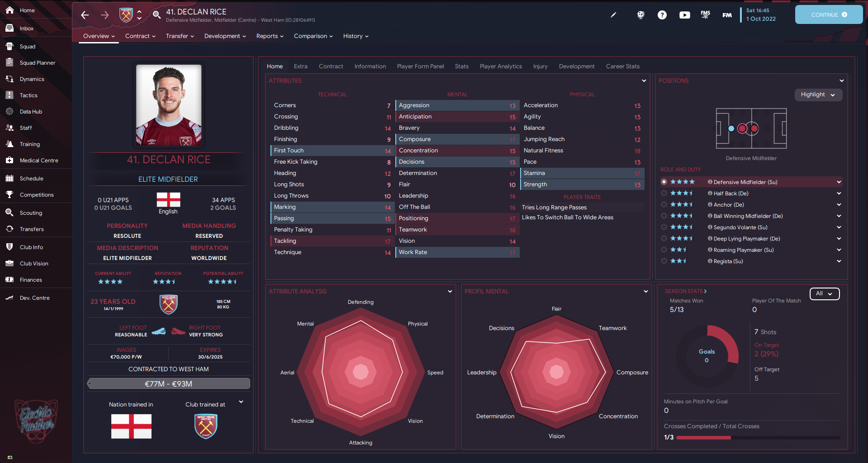Open Medical Centre in sidebar
Image resolution: width=868 pixels, height=463 pixels.
38,161
